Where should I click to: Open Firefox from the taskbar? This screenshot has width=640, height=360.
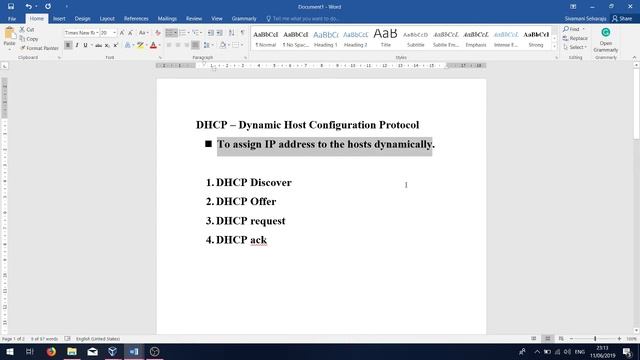[51, 351]
